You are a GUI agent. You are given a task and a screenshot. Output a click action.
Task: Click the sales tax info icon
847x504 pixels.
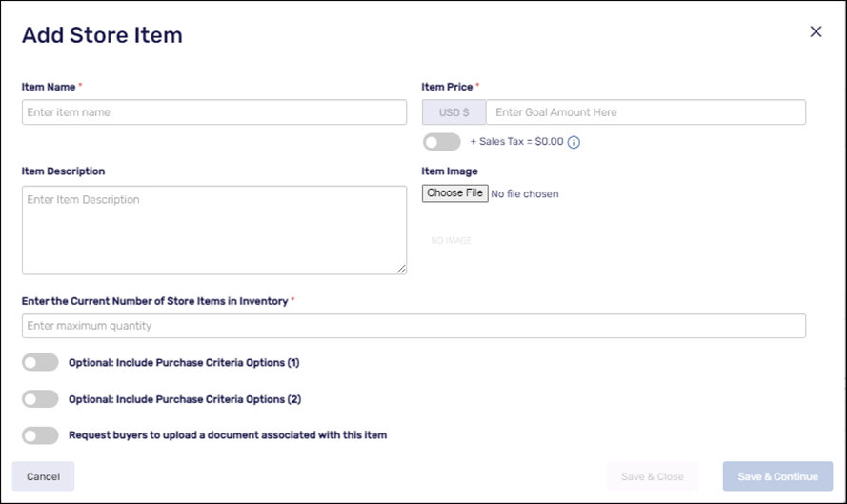click(x=574, y=142)
